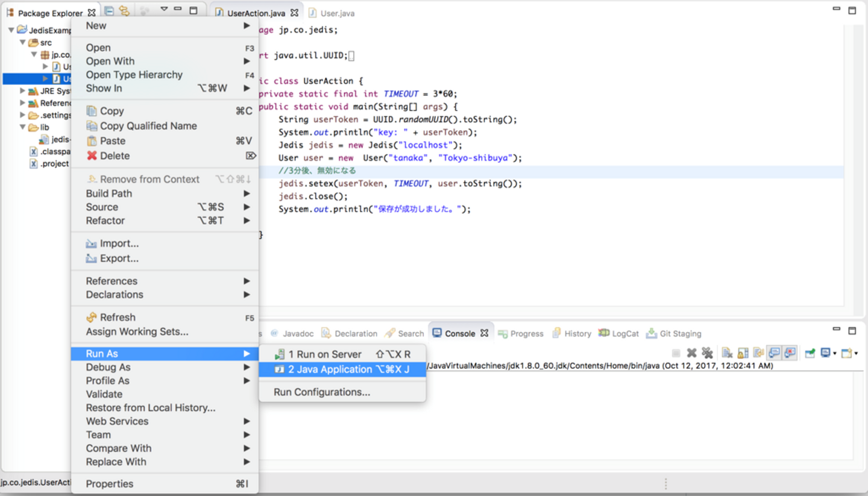
Task: Click Show Console When Standard Error Changes
Action: coord(790,353)
